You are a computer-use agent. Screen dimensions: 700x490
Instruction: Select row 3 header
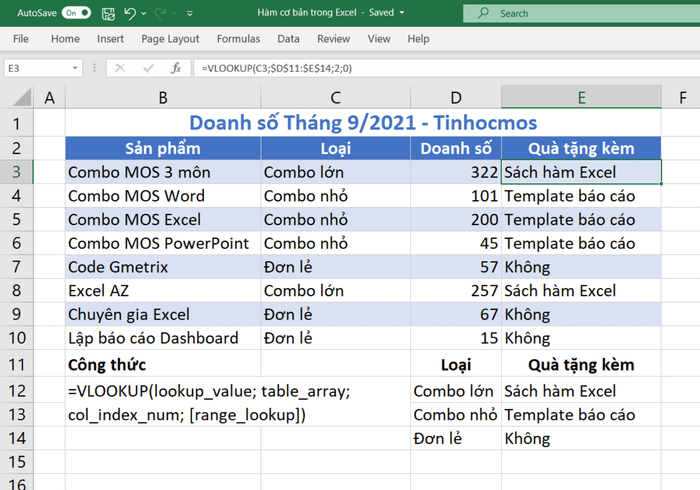click(17, 172)
